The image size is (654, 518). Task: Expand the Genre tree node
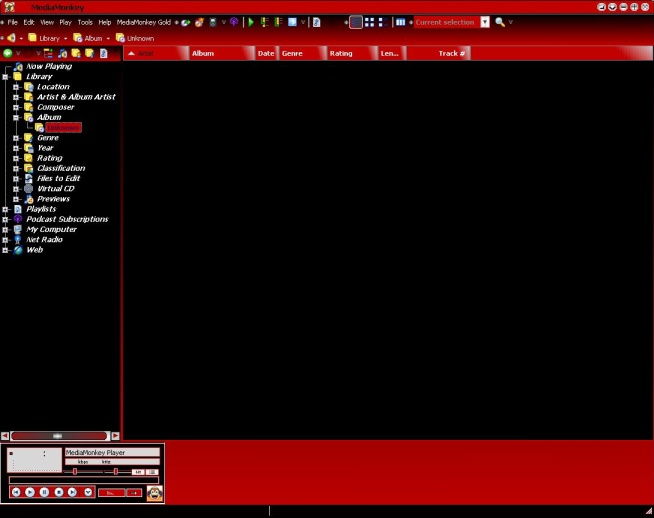(x=16, y=138)
